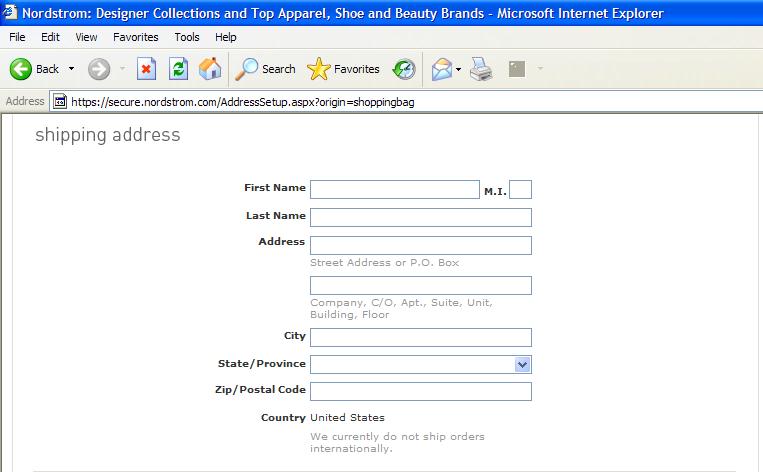This screenshot has height=472, width=763.
Task: Click the gray disabled Edit toolbar icon
Action: [x=517, y=69]
